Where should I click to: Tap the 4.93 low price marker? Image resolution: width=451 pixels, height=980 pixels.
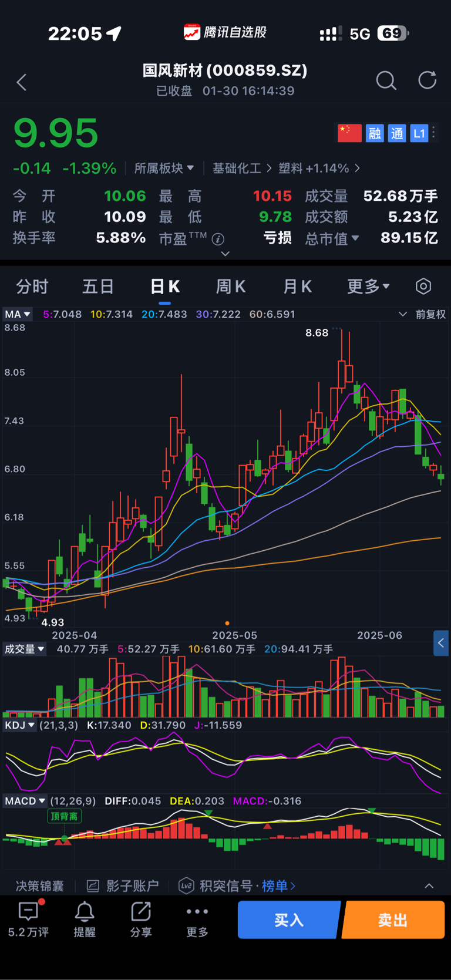pos(53,622)
